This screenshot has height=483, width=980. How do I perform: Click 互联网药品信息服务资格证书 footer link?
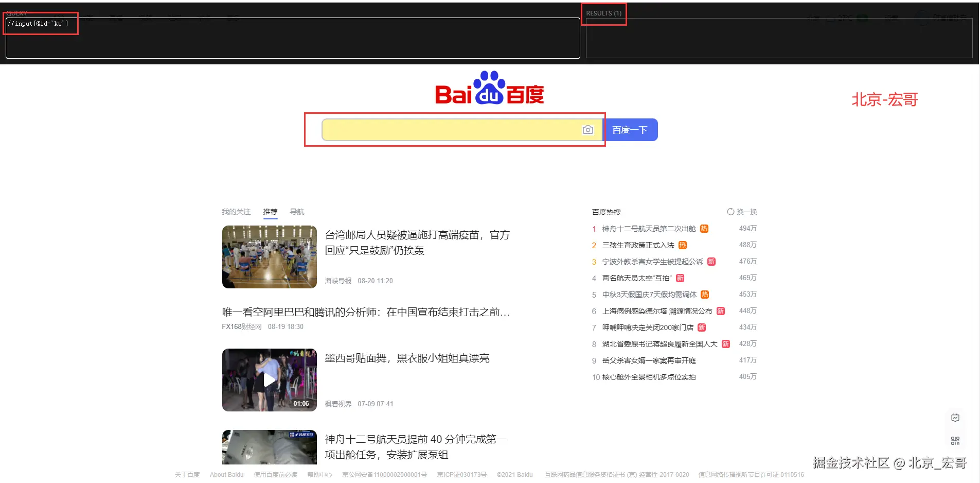pyautogui.click(x=617, y=475)
